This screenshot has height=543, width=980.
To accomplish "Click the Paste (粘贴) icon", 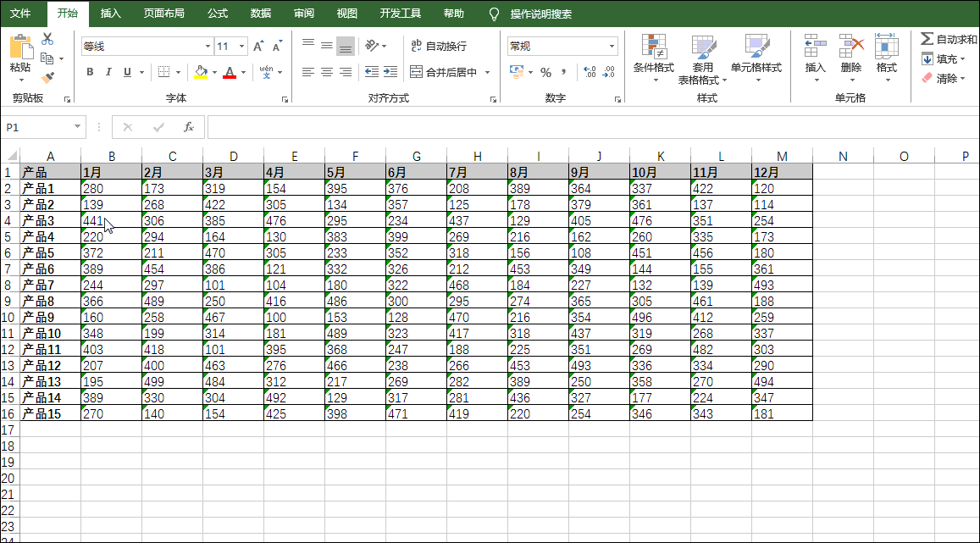I will pyautogui.click(x=20, y=47).
